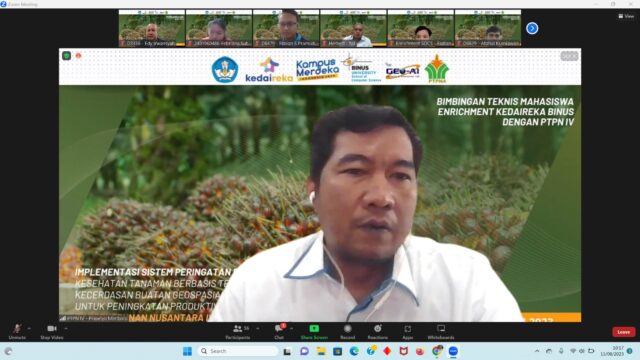Expand video options arrow beside Stop Video
Viewport: 640px width, 360px height.
point(66,328)
